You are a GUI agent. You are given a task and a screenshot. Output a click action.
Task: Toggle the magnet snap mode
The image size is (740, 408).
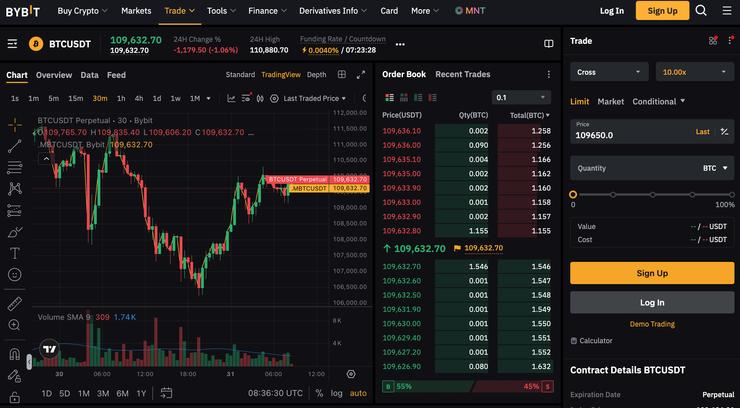click(15, 354)
